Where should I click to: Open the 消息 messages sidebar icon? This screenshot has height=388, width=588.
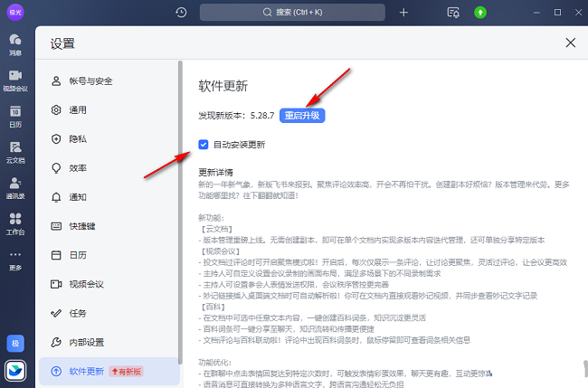(15, 44)
